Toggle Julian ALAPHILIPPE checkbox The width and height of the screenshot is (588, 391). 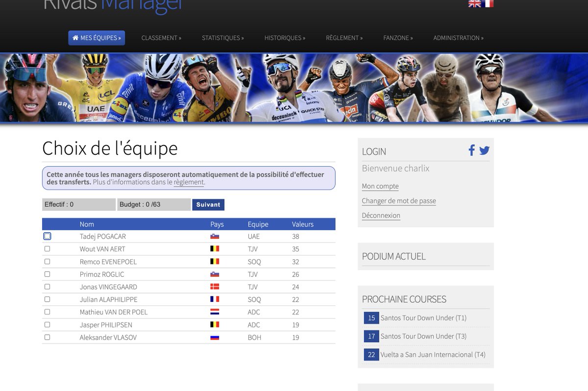pyautogui.click(x=47, y=299)
